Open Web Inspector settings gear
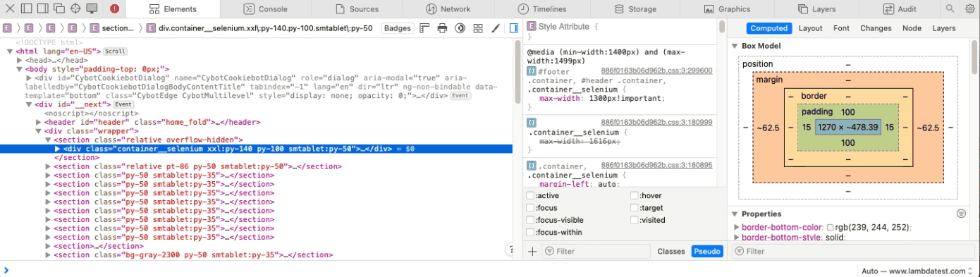This screenshot has height=277, width=980. pos(969,8)
